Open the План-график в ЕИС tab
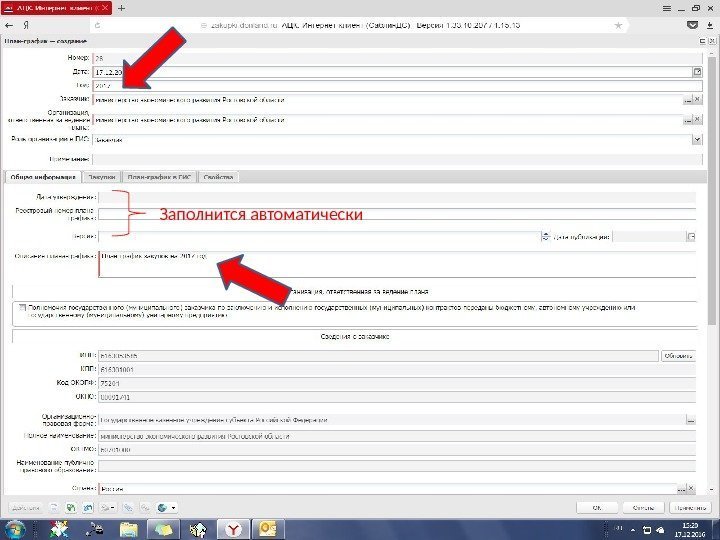Image resolution: width=720 pixels, height=540 pixels. [159, 177]
